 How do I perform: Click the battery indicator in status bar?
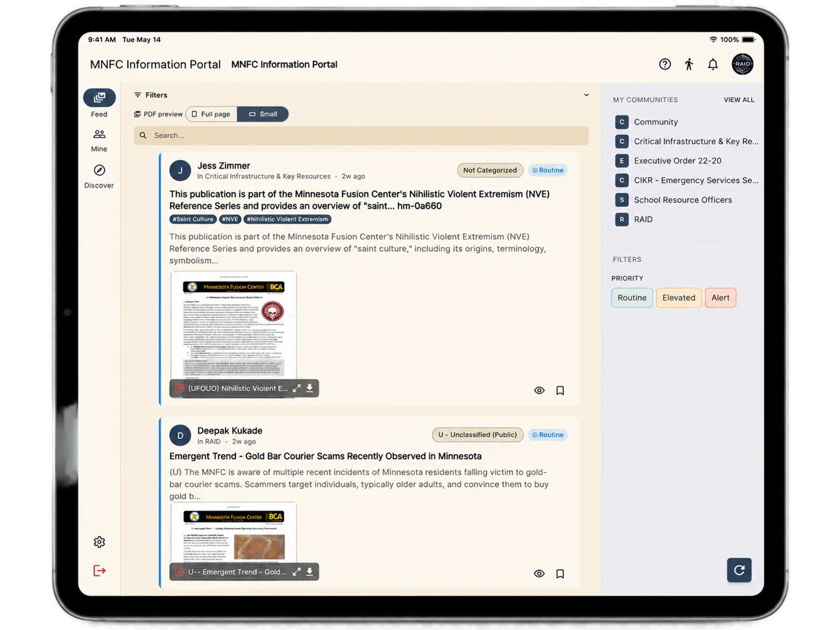pyautogui.click(x=748, y=40)
